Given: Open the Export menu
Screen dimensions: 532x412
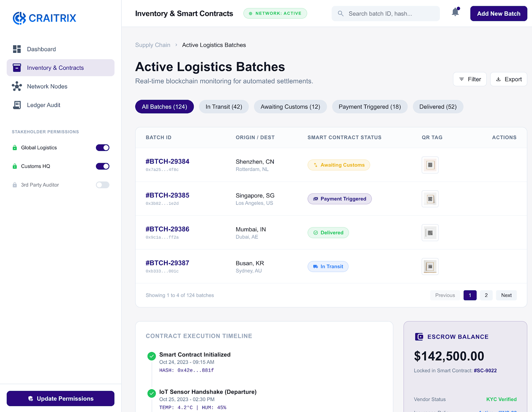Looking at the screenshot, I should (509, 79).
